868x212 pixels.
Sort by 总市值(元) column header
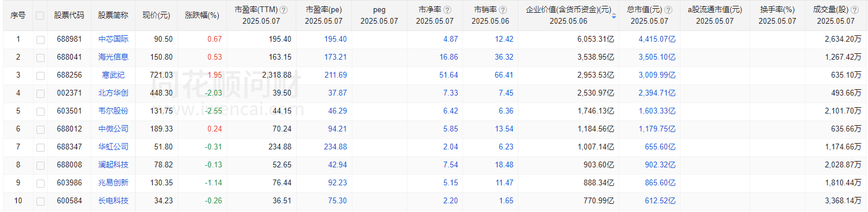649,10
